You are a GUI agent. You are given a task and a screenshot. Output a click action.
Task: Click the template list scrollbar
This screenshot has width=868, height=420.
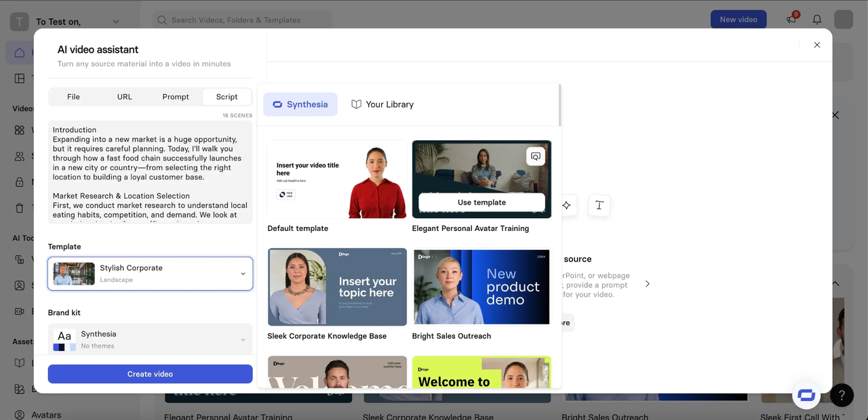(x=559, y=106)
